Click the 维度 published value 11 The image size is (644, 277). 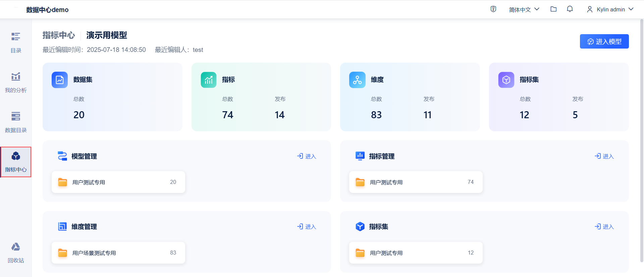click(x=428, y=115)
